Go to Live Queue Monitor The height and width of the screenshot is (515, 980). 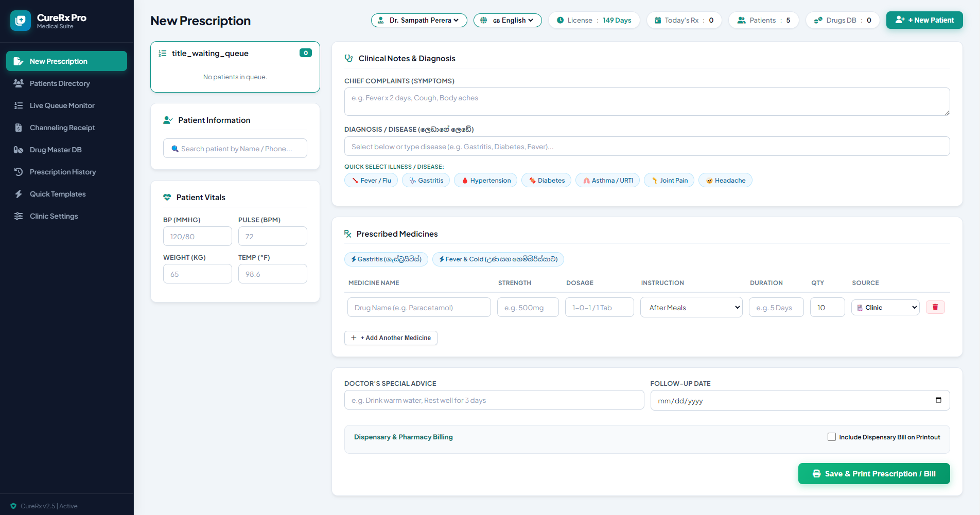tap(66, 105)
